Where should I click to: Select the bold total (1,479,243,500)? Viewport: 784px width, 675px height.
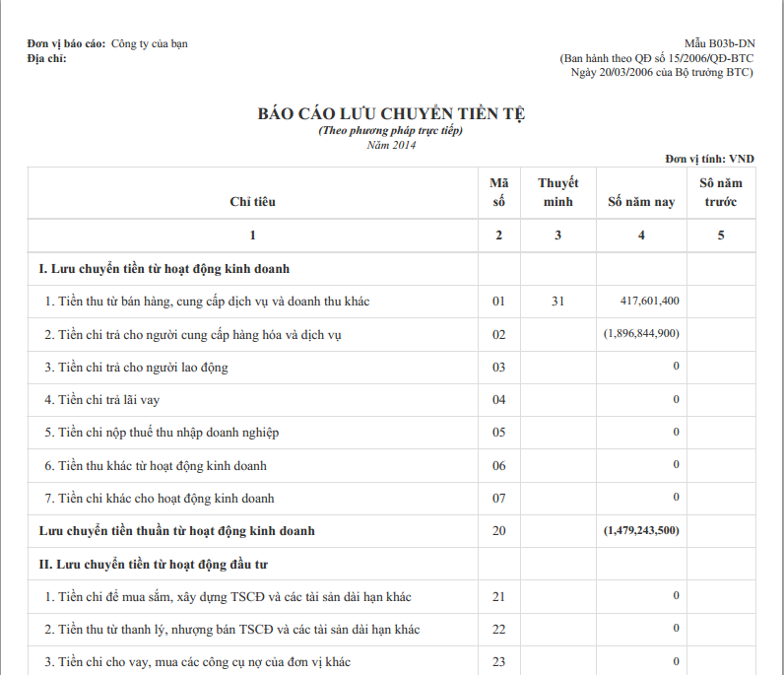pos(641,530)
